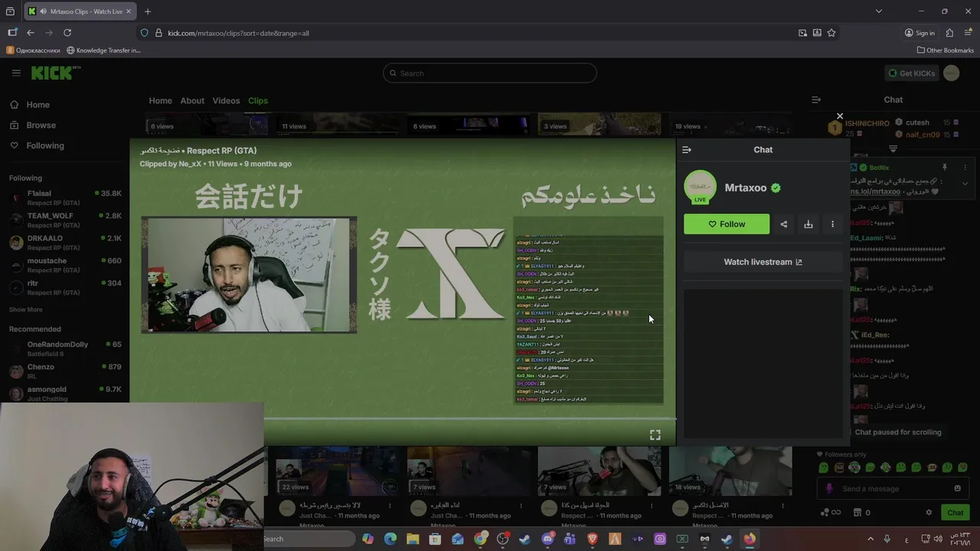The image size is (980, 551).
Task: Click the Send a message field
Action: (x=892, y=488)
